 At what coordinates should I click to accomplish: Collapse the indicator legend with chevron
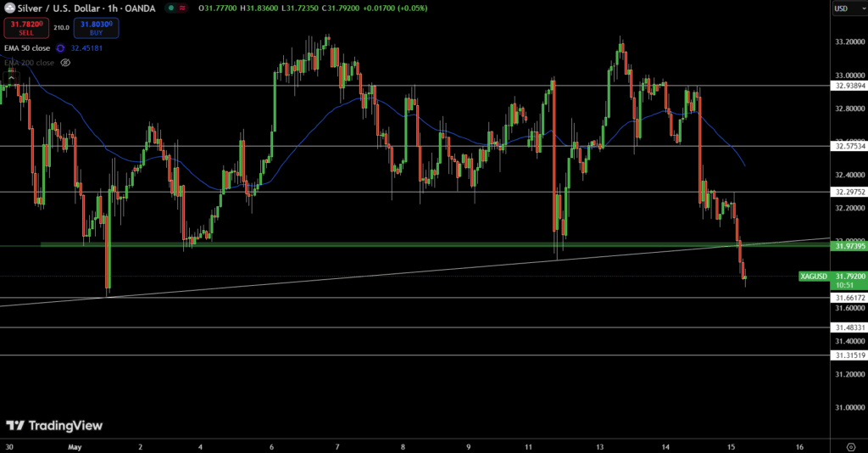click(x=11, y=78)
